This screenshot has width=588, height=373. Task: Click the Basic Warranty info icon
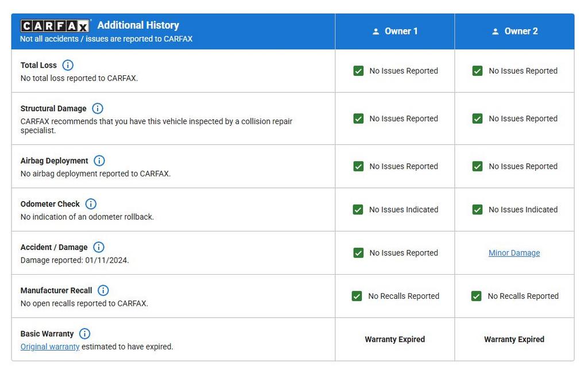tap(84, 333)
